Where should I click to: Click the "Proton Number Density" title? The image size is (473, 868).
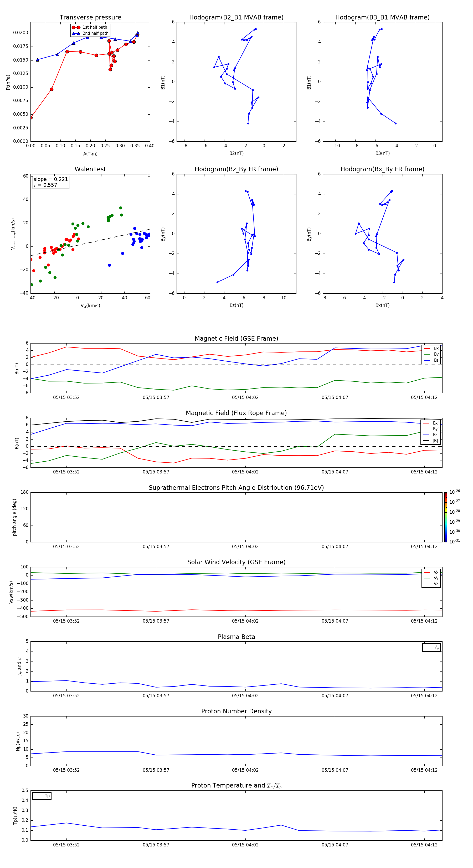tap(236, 711)
